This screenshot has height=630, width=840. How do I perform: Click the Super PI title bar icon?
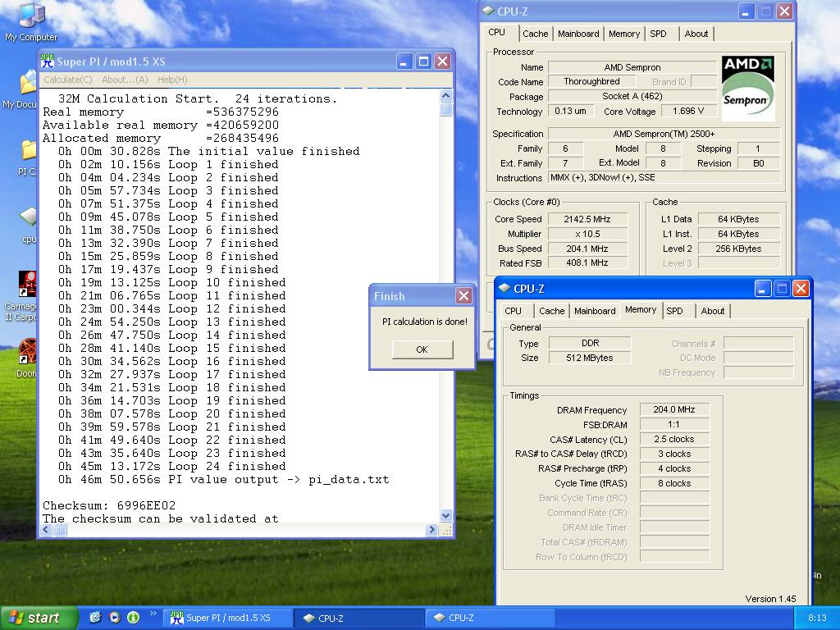[47, 61]
